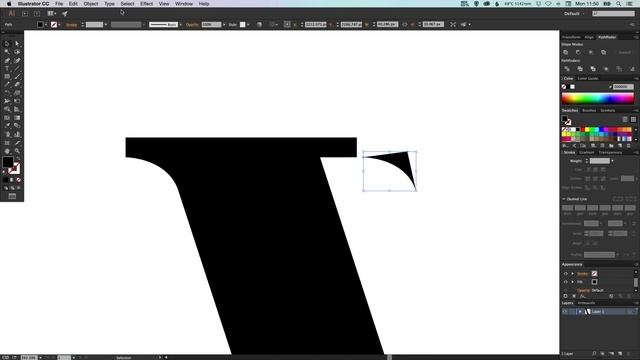Open the Window menu
640x360 pixels.
click(x=184, y=4)
